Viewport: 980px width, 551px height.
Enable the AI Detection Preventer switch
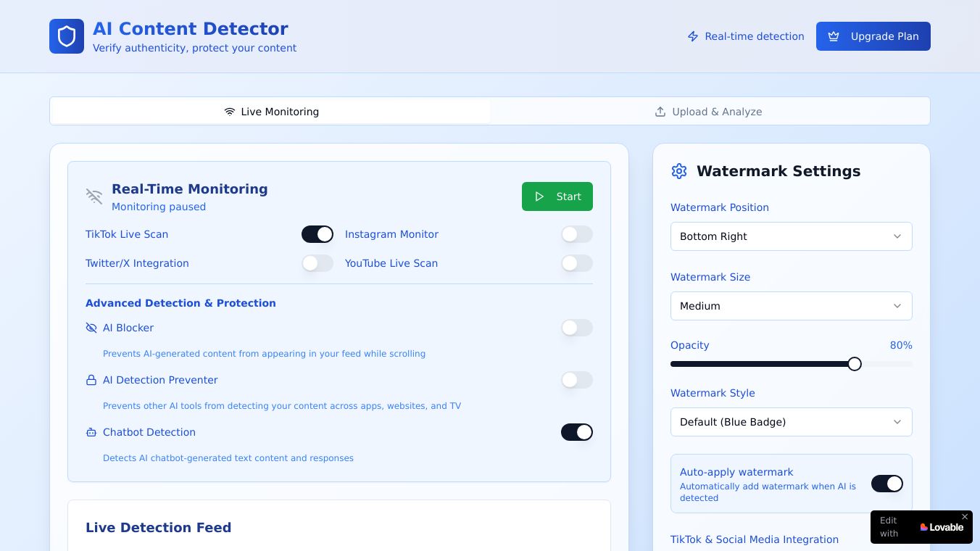click(x=577, y=380)
